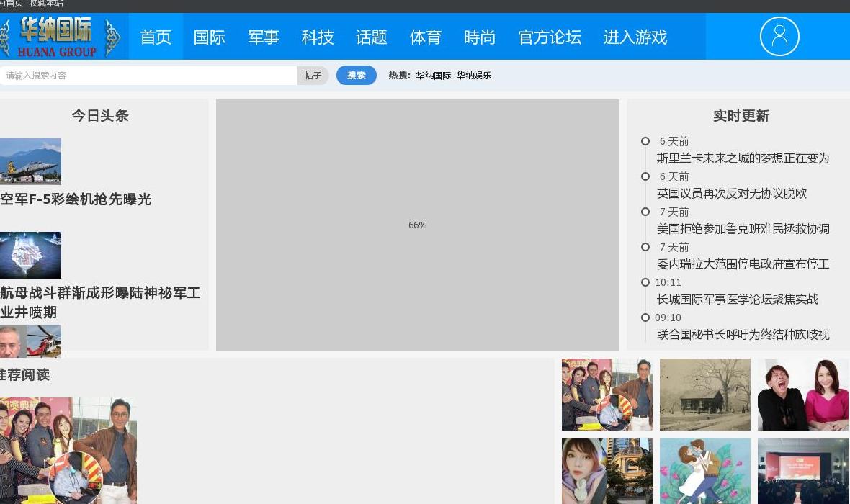Open the 時尚 nav item
Image resolution: width=850 pixels, height=504 pixels.
[x=480, y=37]
